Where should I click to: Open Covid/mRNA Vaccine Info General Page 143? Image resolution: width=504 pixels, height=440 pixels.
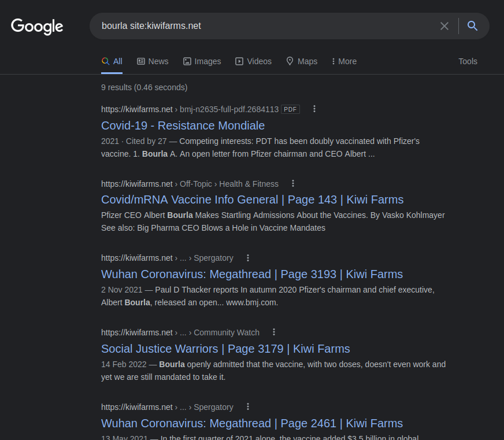(x=253, y=199)
